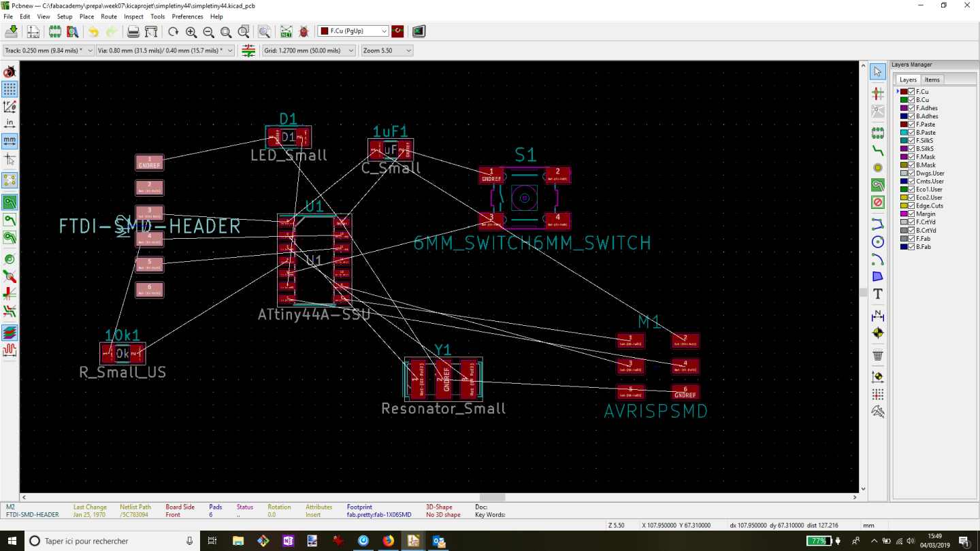Click the Zoom in magnifier
This screenshot has width=980, height=551.
pos(191,31)
